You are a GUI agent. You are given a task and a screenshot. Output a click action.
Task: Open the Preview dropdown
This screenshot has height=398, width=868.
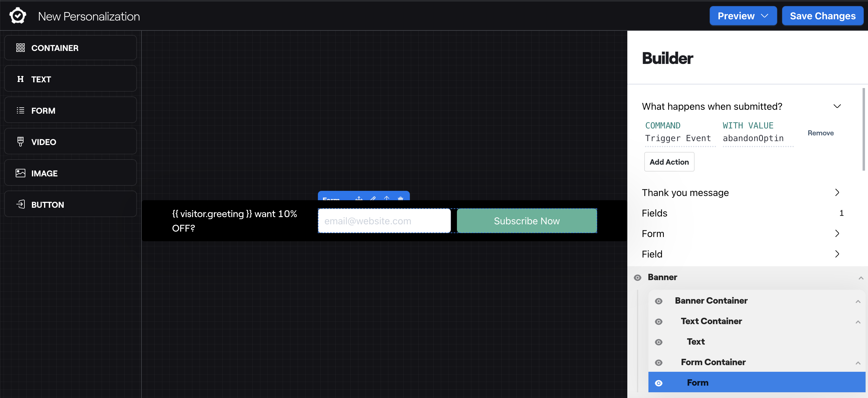point(743,16)
